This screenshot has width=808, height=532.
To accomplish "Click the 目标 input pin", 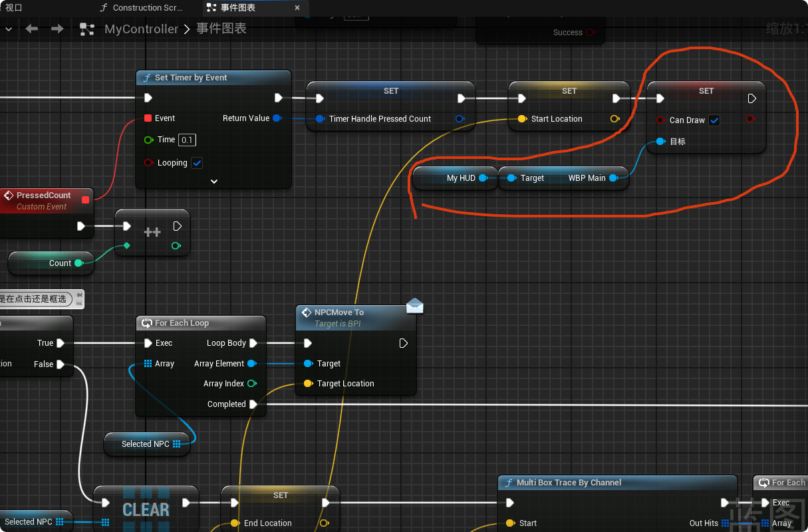I will click(x=660, y=142).
